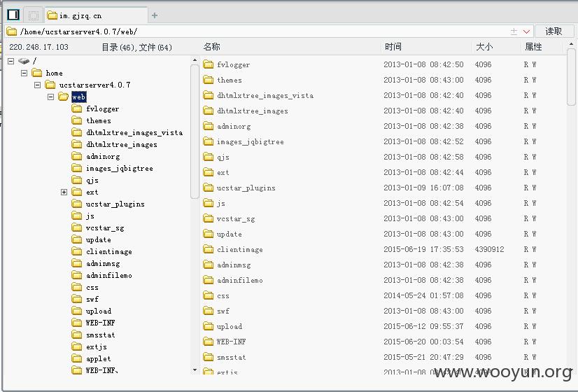Select adminfilemo in the tree

point(108,276)
